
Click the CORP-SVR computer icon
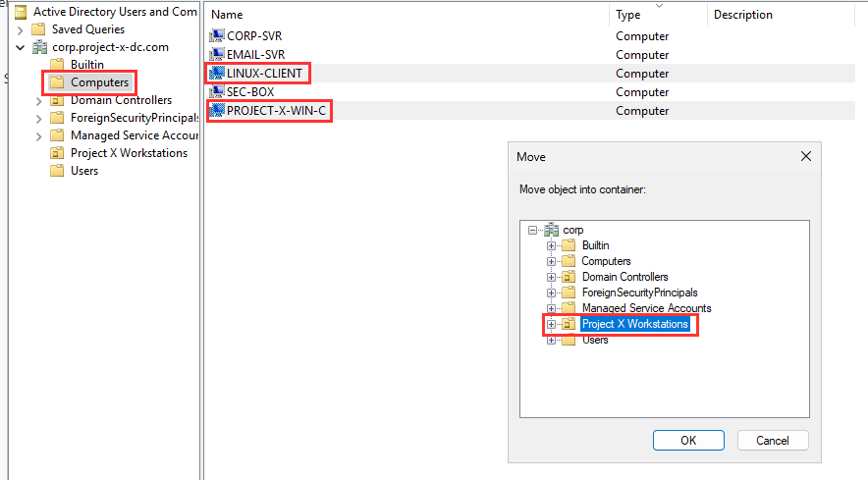pos(217,36)
